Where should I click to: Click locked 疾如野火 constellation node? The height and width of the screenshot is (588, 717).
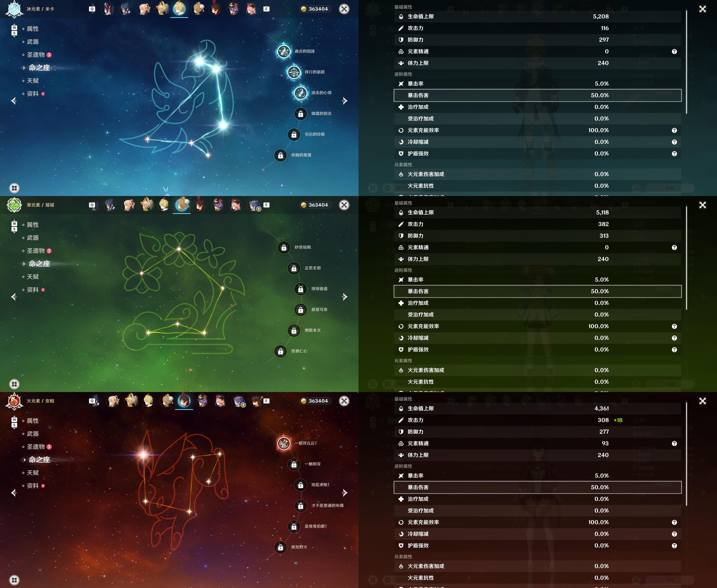[281, 547]
